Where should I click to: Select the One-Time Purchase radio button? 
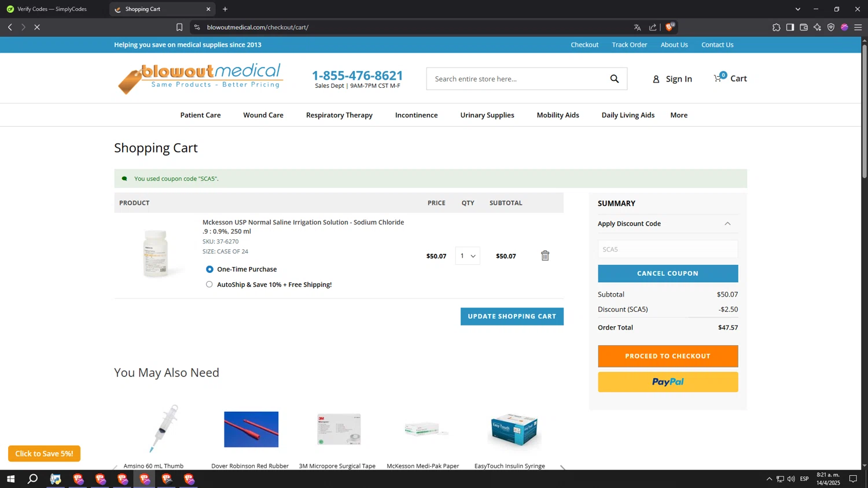pyautogui.click(x=209, y=269)
